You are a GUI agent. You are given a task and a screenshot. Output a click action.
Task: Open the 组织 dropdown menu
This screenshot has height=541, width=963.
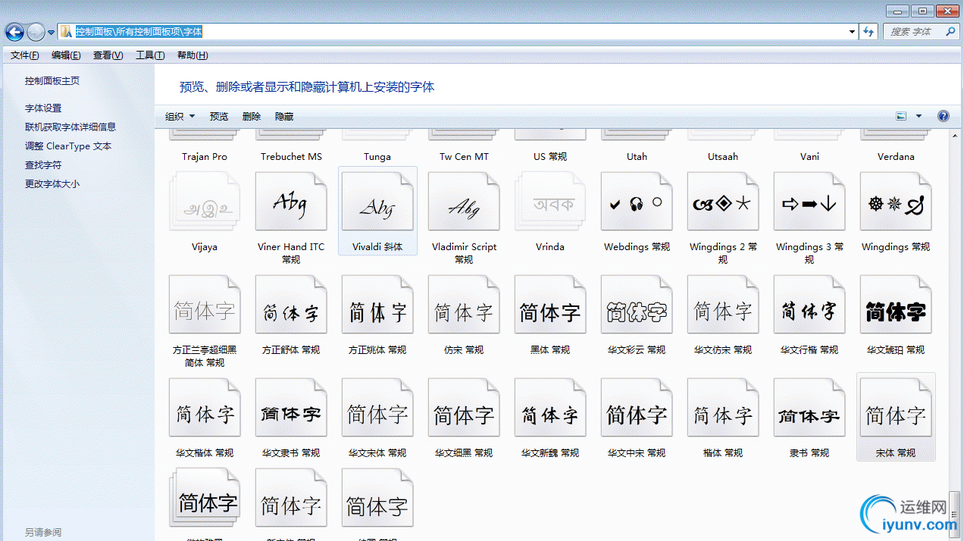pyautogui.click(x=179, y=116)
